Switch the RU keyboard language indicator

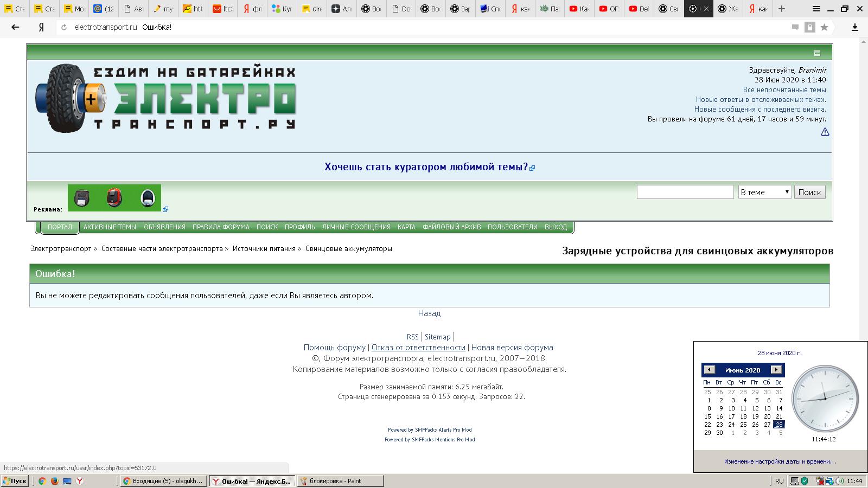pyautogui.click(x=779, y=481)
